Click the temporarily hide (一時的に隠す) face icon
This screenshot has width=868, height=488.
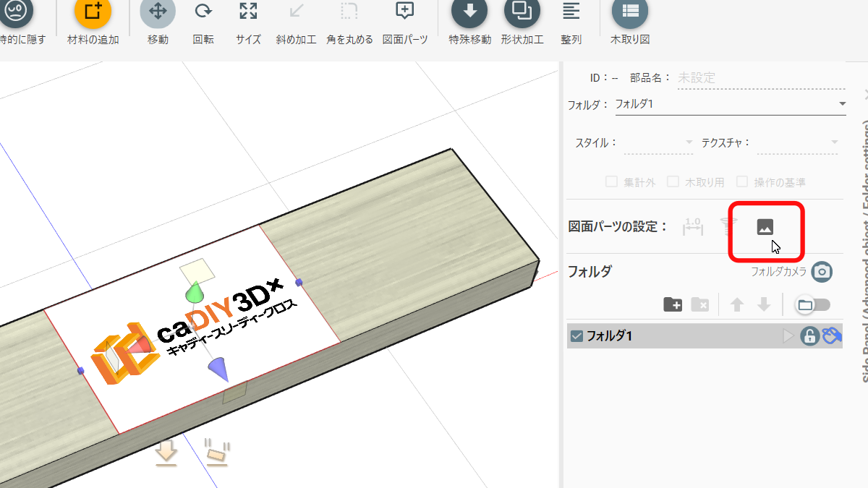point(16,12)
